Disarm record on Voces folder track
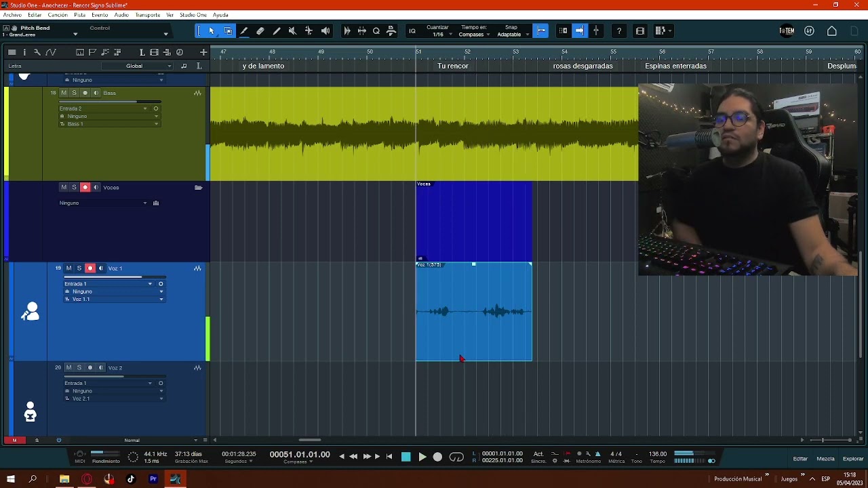The height and width of the screenshot is (488, 868). (x=85, y=188)
